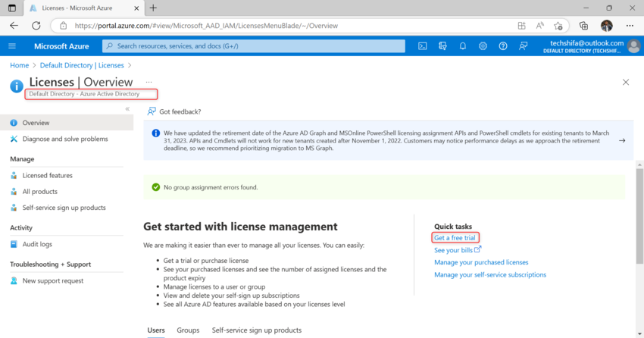Open the techshifa account avatar menu

633,46
